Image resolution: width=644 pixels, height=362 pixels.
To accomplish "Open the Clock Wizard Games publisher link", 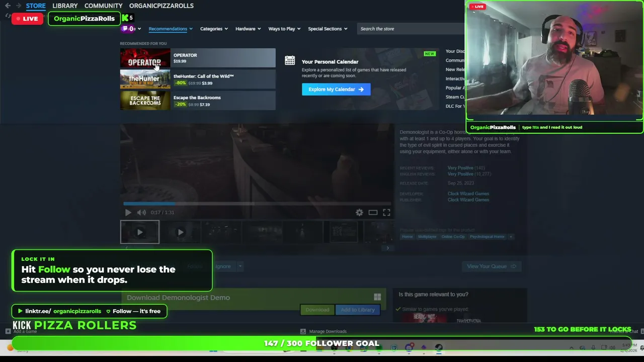I will click(468, 200).
